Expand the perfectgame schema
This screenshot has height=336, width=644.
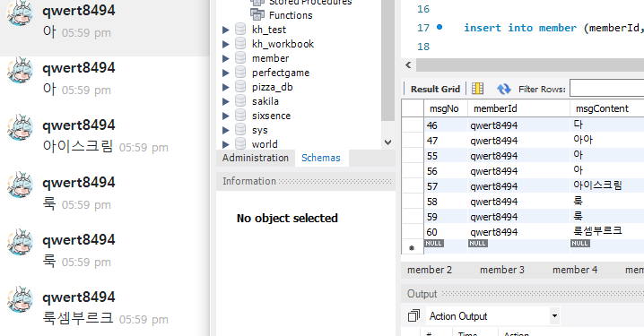click(225, 73)
